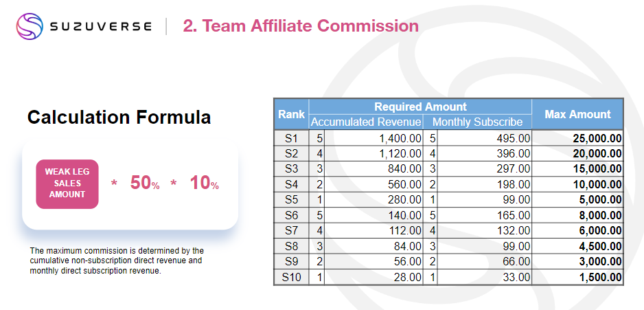The image size is (644, 310).
Task: Click the Accumulated Revenue subheader
Action: tap(365, 122)
